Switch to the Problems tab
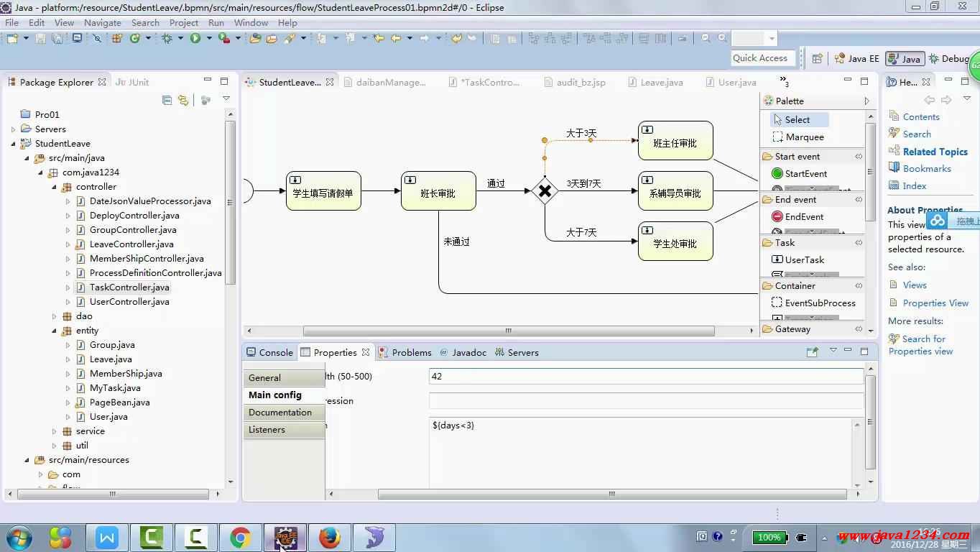The width and height of the screenshot is (980, 552). click(x=405, y=352)
